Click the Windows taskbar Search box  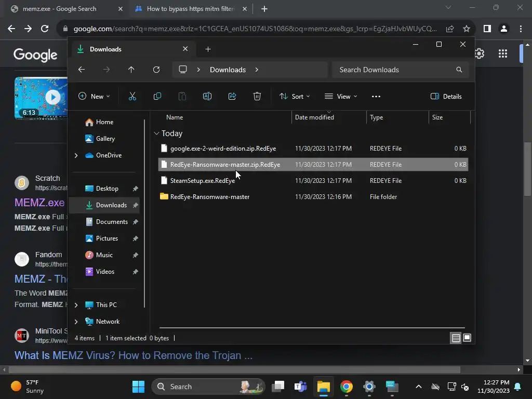point(208,387)
